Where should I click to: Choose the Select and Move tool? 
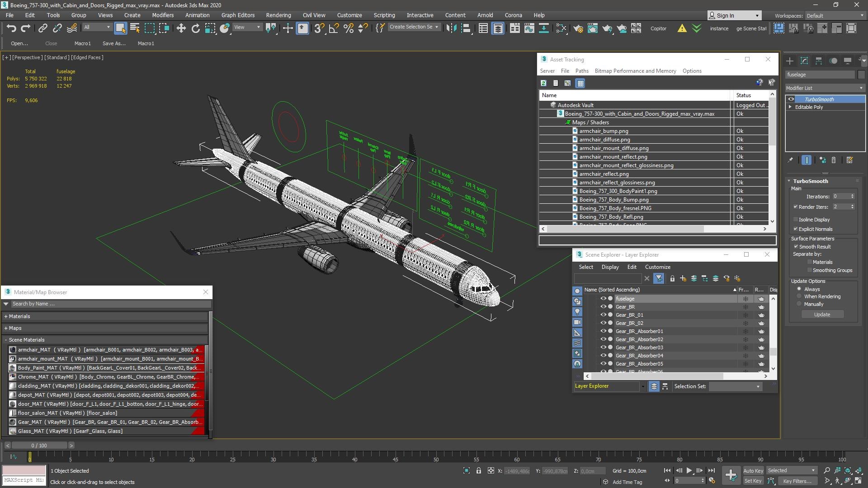181,28
